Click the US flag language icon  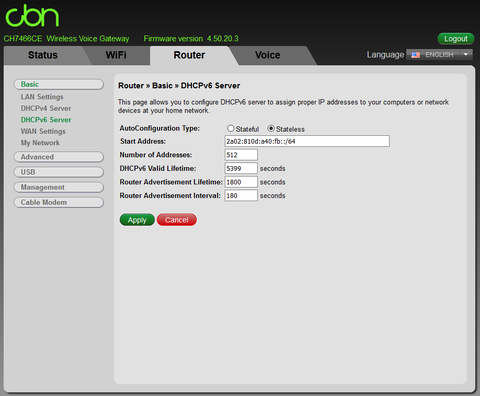(x=415, y=55)
